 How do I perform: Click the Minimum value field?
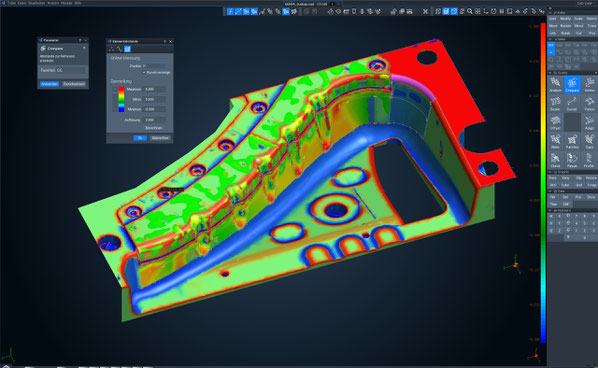155,109
